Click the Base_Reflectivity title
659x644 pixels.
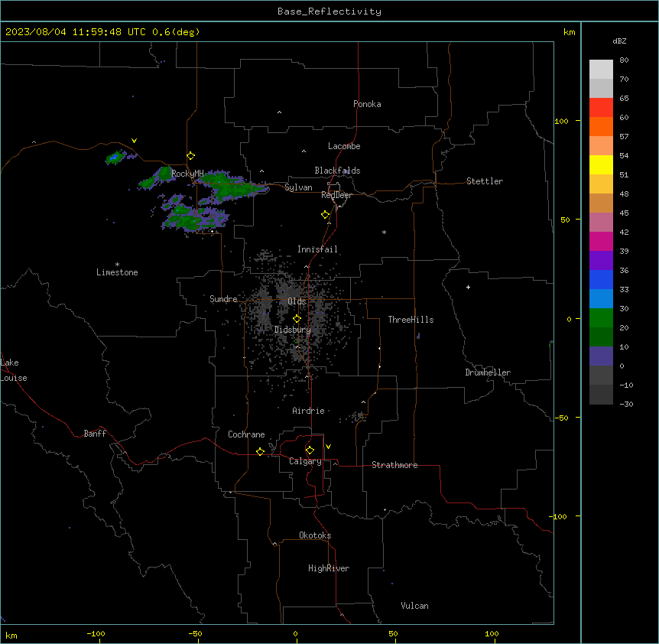click(329, 11)
